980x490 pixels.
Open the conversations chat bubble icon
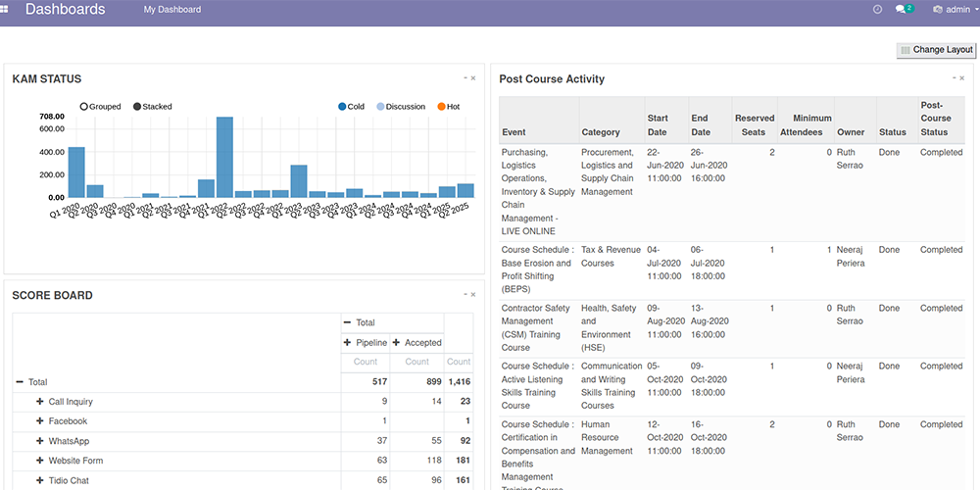pyautogui.click(x=902, y=9)
